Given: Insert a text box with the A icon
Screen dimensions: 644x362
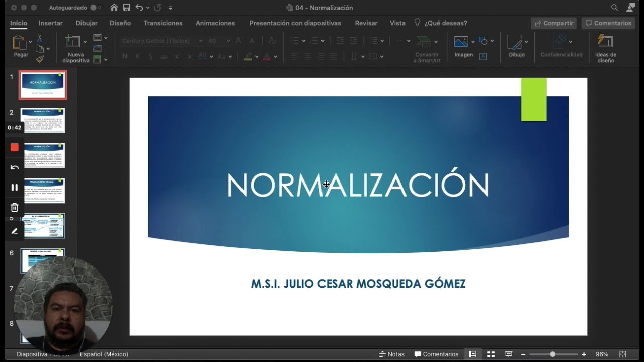Looking at the screenshot, I should coord(483,57).
